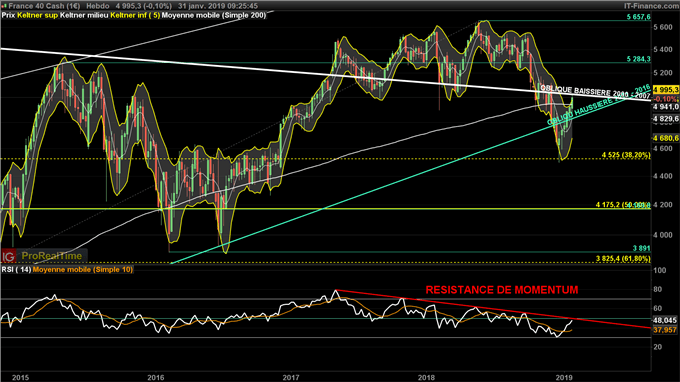Screen dimensions: 680x382
Task: Select the Keltner sup label
Action: pyautogui.click(x=38, y=15)
